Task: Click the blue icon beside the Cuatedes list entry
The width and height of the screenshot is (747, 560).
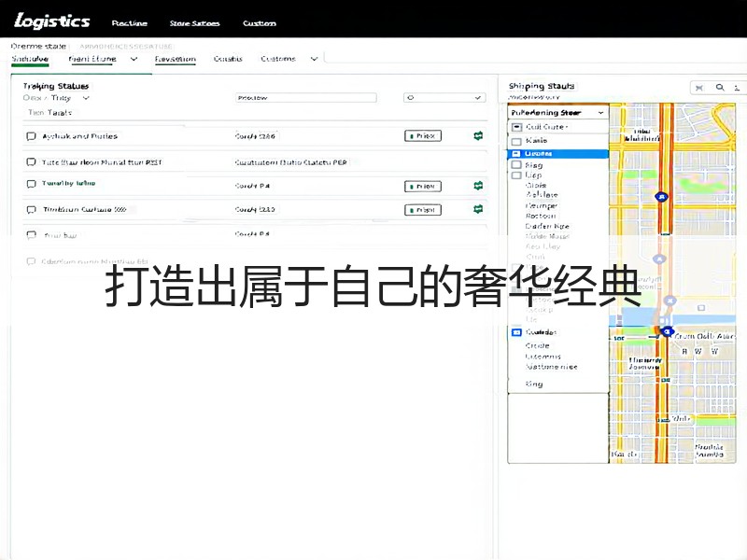Action: point(516,332)
